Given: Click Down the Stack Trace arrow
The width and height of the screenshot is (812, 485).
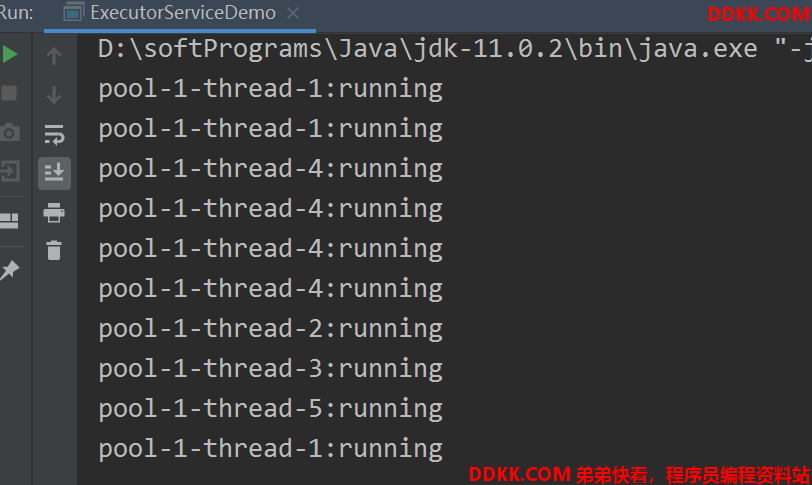Looking at the screenshot, I should click(x=54, y=95).
